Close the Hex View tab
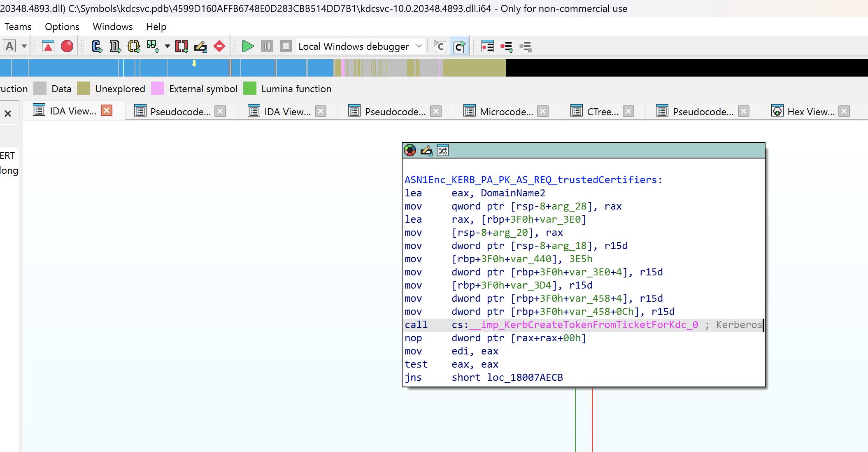Screen dimensions: 868x452 [x=845, y=111]
